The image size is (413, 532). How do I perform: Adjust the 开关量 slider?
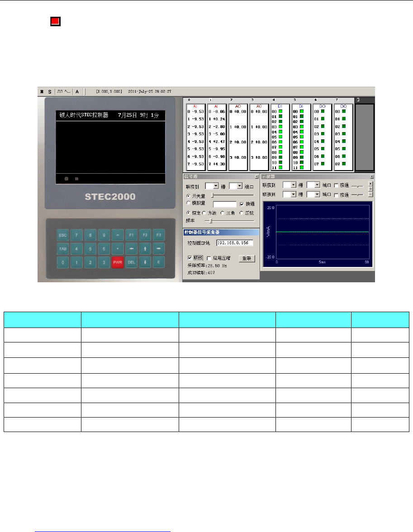click(233, 195)
